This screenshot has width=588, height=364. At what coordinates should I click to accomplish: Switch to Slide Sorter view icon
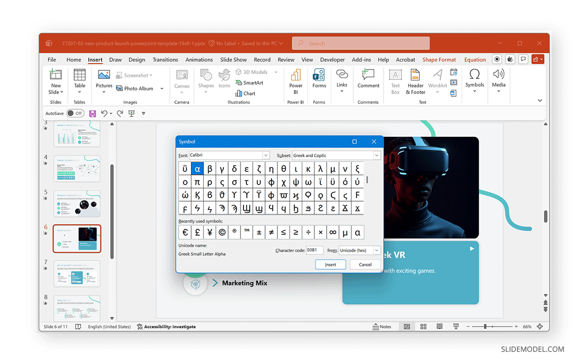point(423,327)
